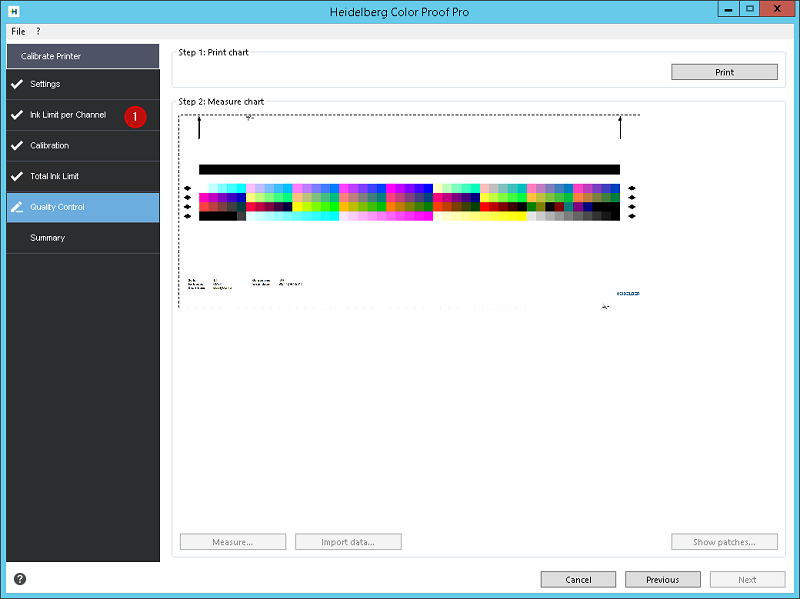The image size is (800, 599).
Task: Open the ? help menu
Action: tap(38, 31)
